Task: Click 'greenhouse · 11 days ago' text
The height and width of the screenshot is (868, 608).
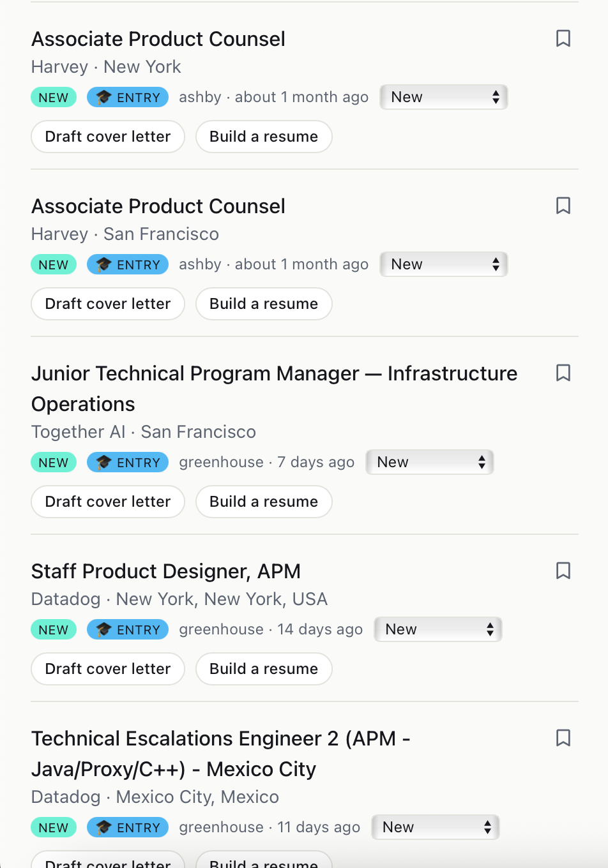Action: click(x=270, y=827)
